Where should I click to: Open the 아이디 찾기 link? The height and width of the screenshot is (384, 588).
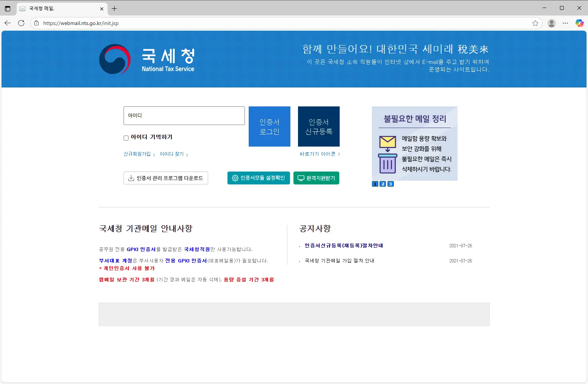click(x=172, y=154)
